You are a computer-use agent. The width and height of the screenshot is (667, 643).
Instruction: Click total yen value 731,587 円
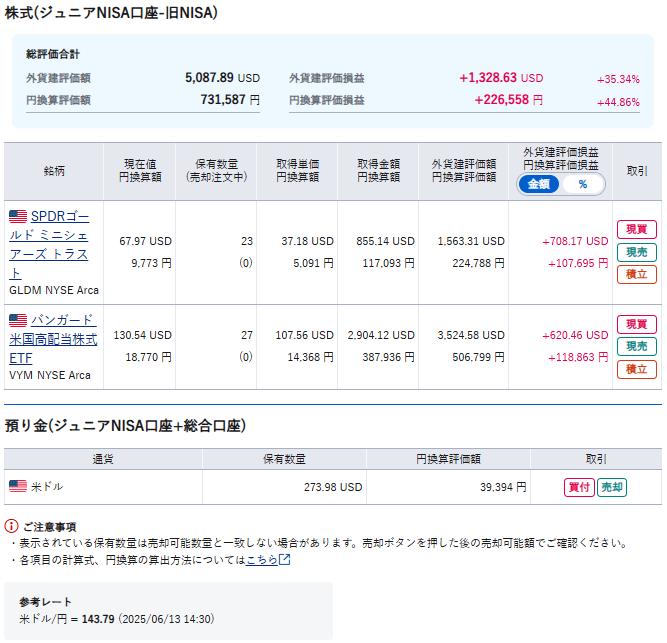(x=230, y=100)
